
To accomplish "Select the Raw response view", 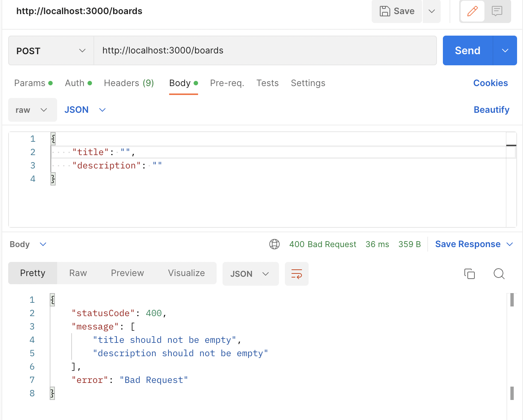I will 78,273.
